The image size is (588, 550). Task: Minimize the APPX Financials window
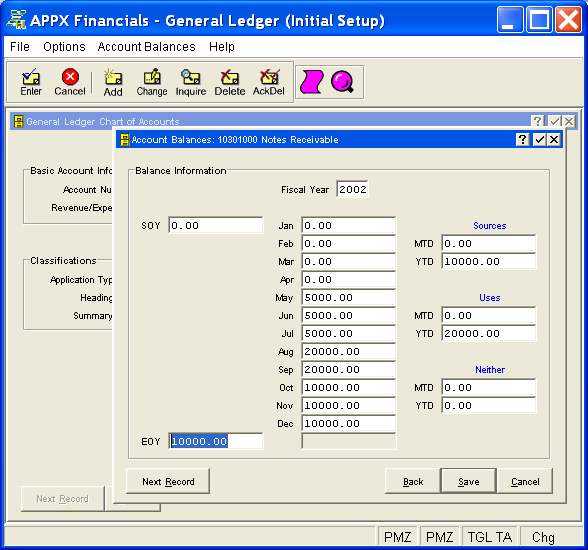tap(510, 19)
